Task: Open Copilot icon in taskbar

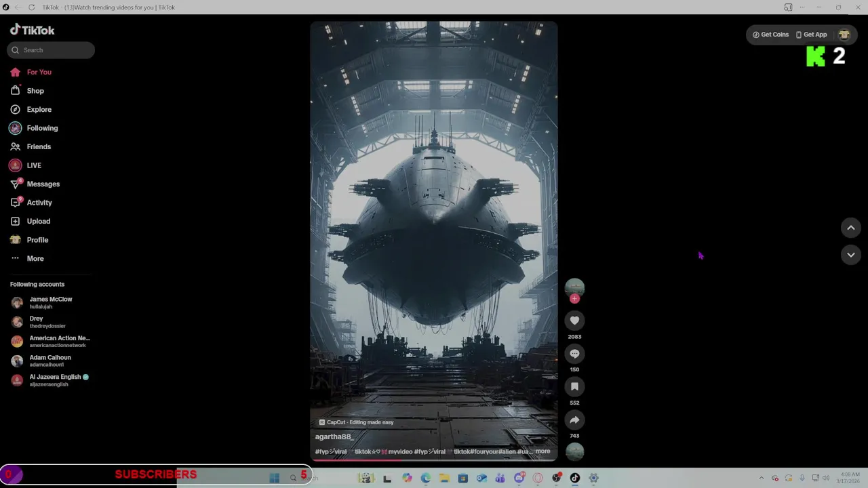Action: pyautogui.click(x=407, y=478)
